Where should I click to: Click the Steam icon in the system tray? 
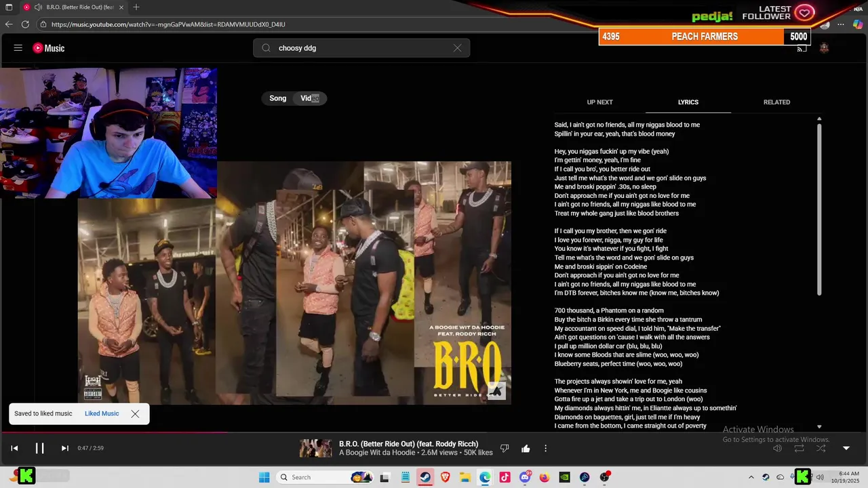[766, 477]
